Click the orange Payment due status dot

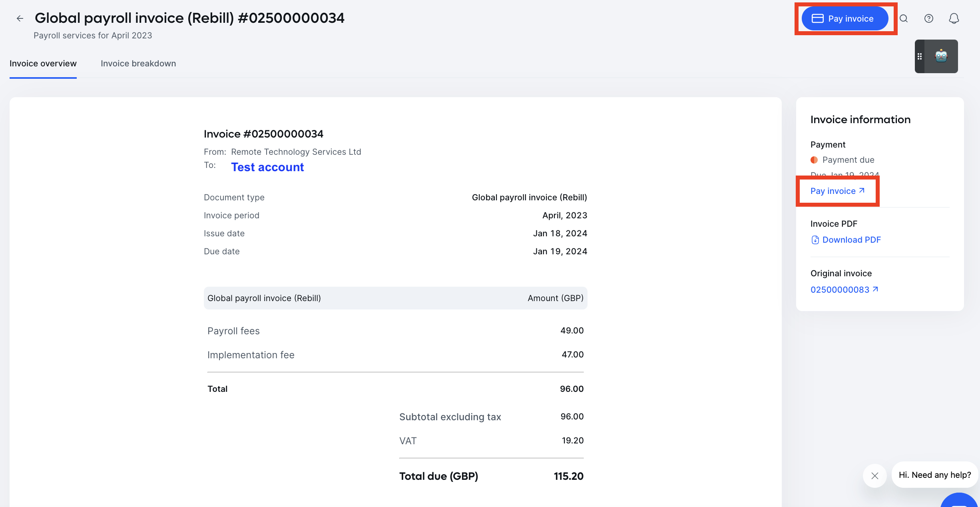[x=815, y=160]
